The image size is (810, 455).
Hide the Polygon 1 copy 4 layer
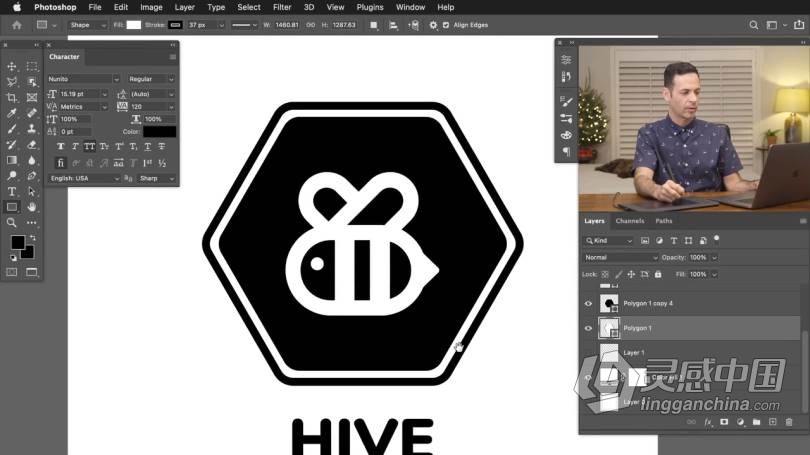tap(588, 304)
